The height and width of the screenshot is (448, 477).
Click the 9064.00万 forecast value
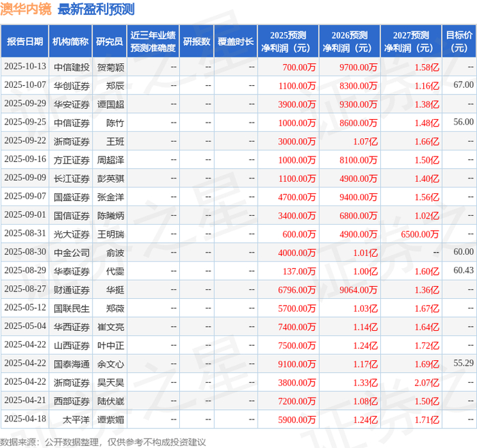(358, 289)
